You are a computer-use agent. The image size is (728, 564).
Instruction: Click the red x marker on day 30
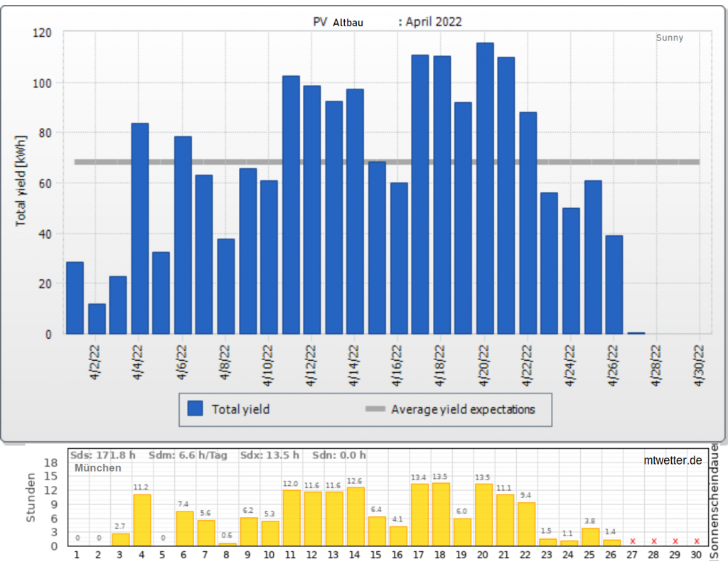(x=697, y=541)
